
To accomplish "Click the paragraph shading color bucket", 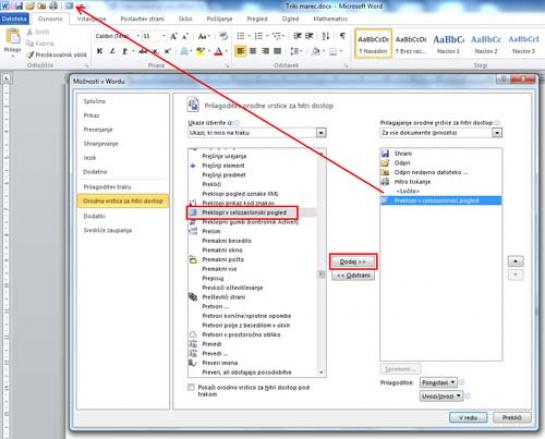I will (316, 51).
